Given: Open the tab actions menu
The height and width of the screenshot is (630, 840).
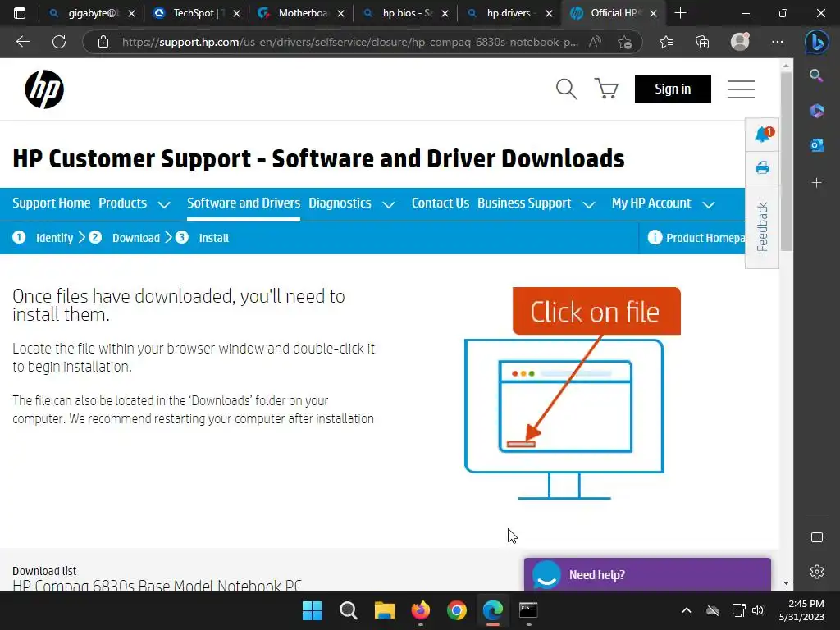Looking at the screenshot, I should click(x=20, y=13).
